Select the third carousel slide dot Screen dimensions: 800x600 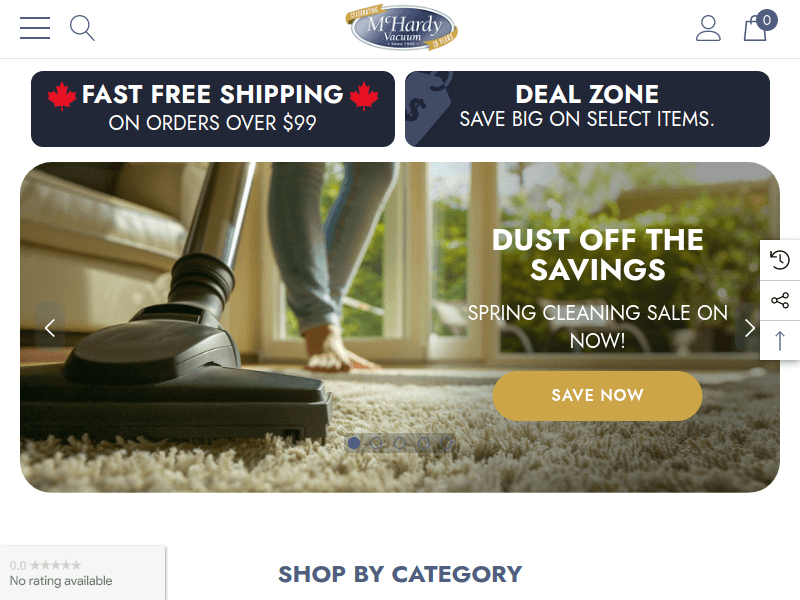click(x=400, y=443)
